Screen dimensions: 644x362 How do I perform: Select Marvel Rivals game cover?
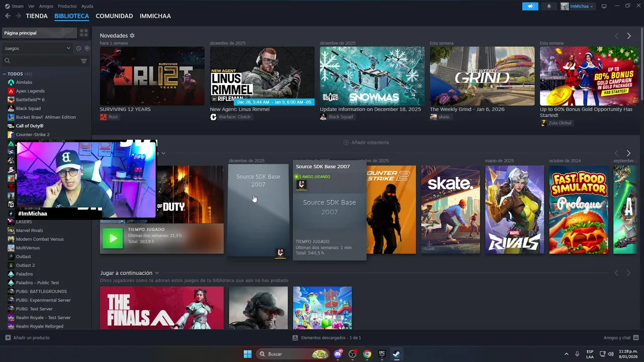click(514, 210)
